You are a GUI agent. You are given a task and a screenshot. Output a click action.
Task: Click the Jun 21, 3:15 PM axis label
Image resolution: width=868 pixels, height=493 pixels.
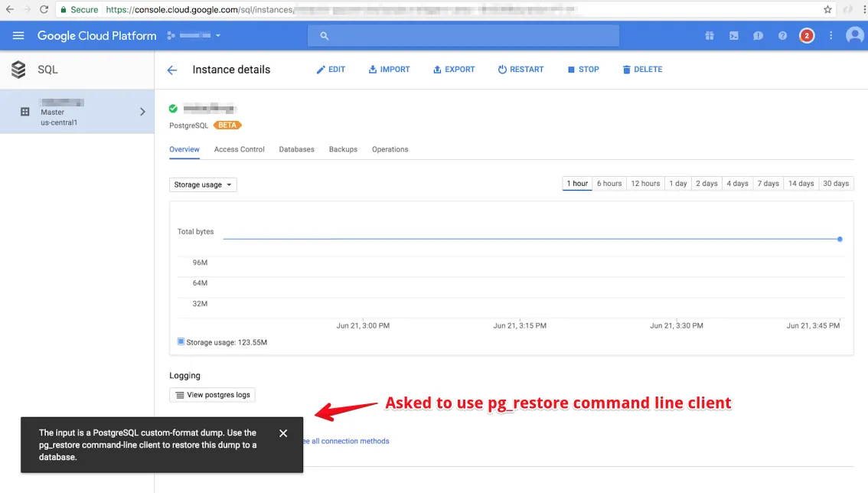(x=520, y=325)
